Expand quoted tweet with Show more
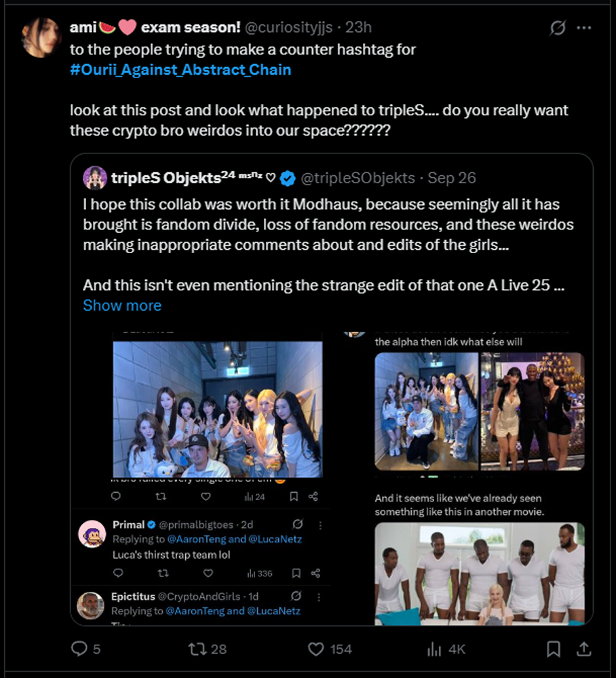616x678 pixels. click(122, 305)
